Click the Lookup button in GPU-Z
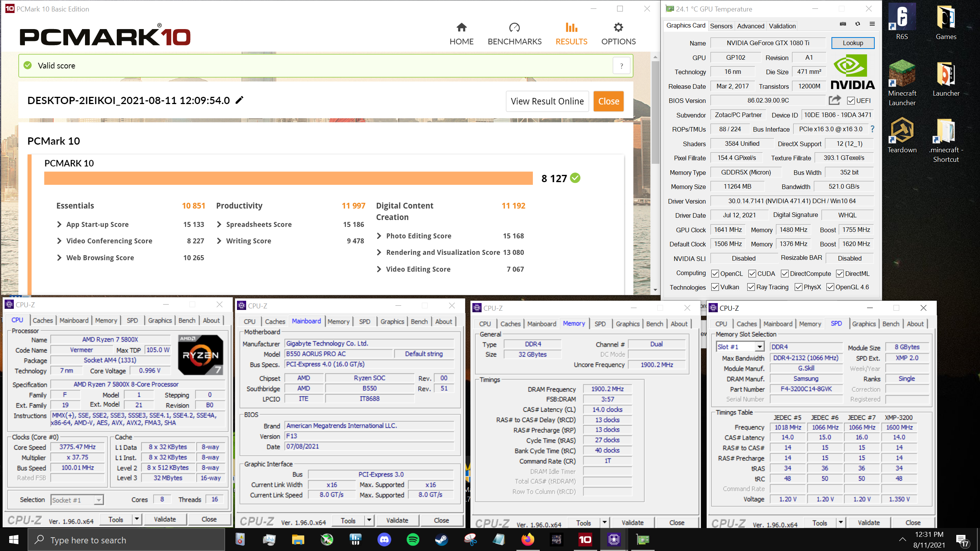The image size is (980, 551). (x=853, y=43)
